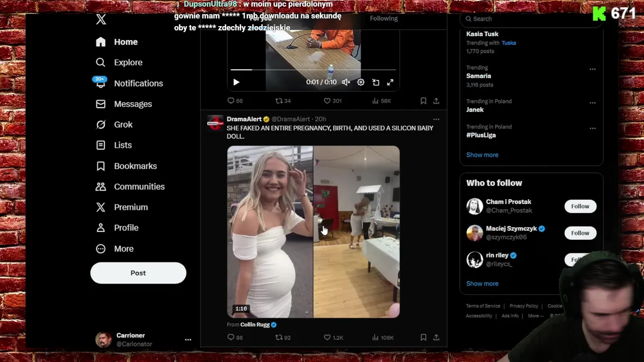The width and height of the screenshot is (644, 362).
Task: Open the 20h timestamp of DramaAlert post
Action: click(320, 119)
